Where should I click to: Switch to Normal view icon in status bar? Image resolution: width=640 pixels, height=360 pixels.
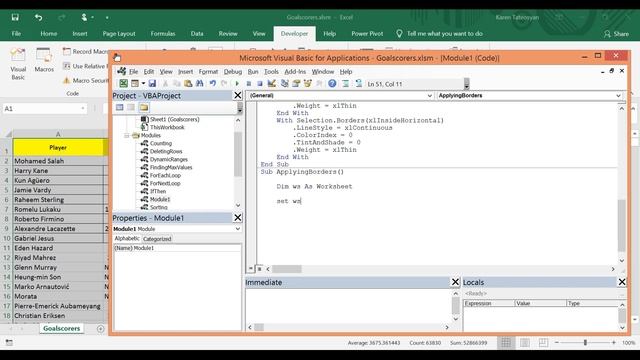(x=506, y=342)
